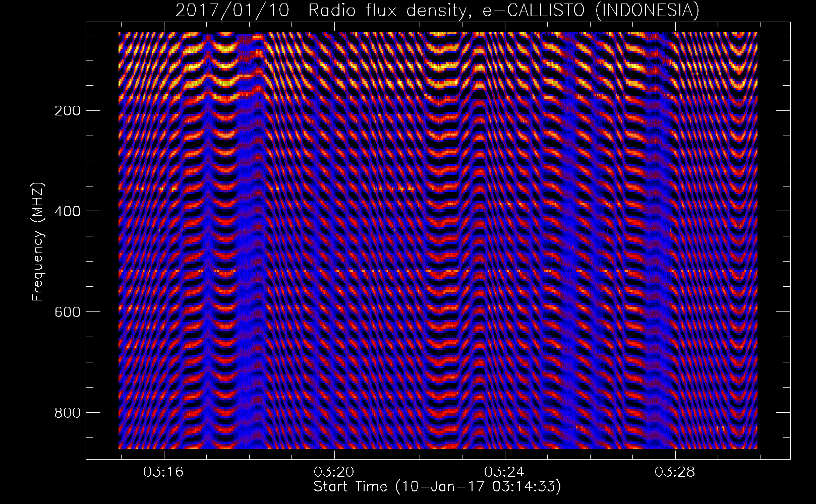Viewport: 816px width, 504px height.
Task: Click the 'Start Time (10-Jan-17 03:14:33)' axis label
Action: click(437, 487)
